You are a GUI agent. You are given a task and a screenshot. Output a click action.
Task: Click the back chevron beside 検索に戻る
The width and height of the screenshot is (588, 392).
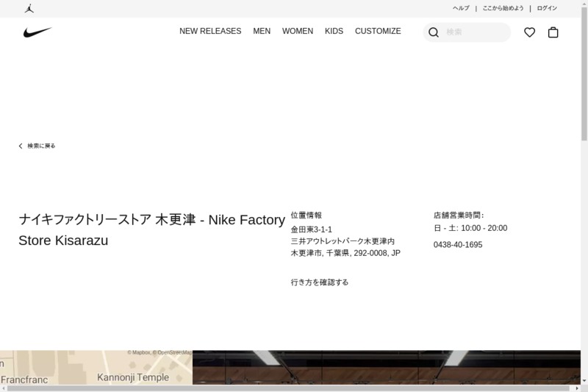point(21,146)
